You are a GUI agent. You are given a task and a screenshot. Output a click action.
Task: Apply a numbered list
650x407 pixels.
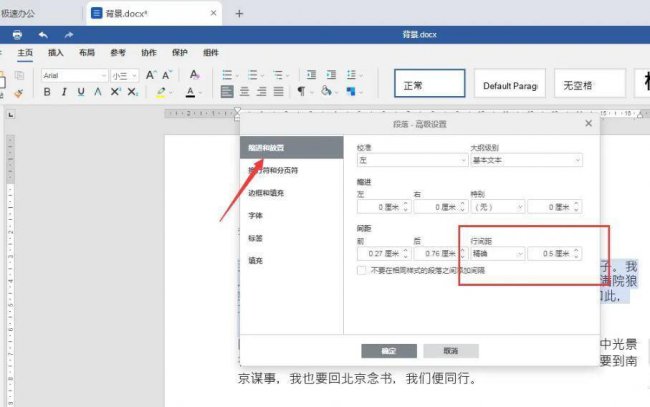click(x=252, y=75)
